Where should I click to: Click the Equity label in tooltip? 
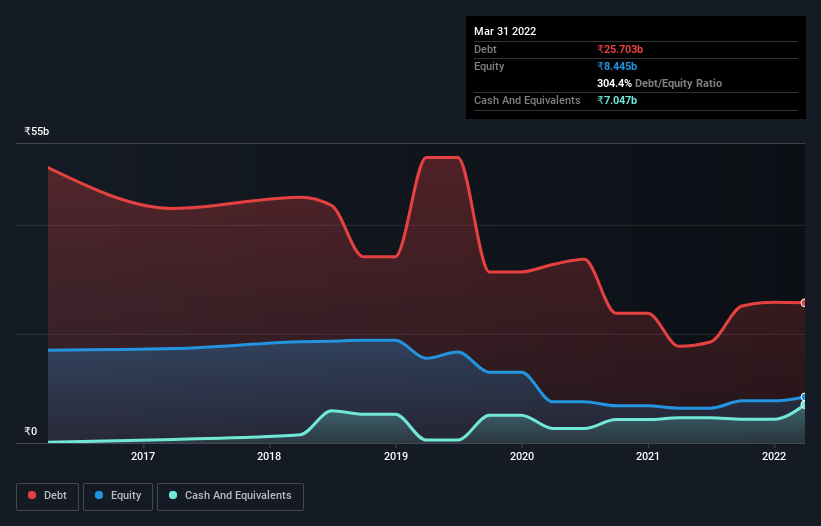489,66
